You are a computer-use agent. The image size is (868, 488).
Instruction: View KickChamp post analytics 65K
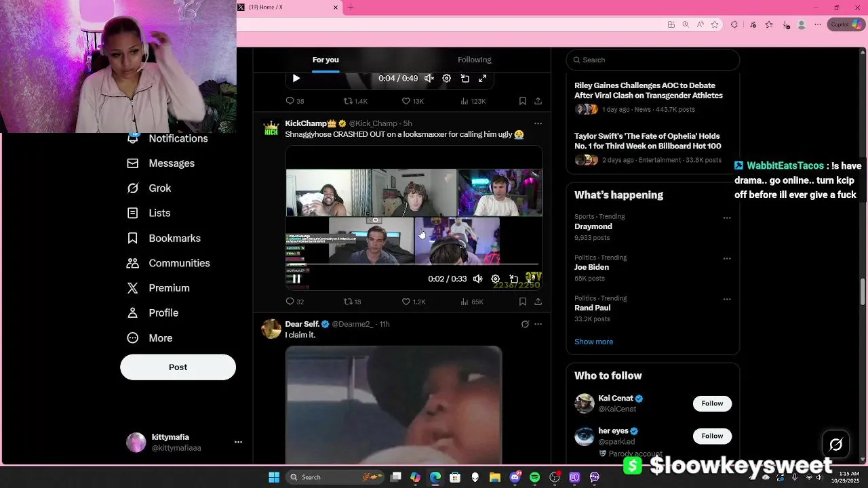point(471,302)
